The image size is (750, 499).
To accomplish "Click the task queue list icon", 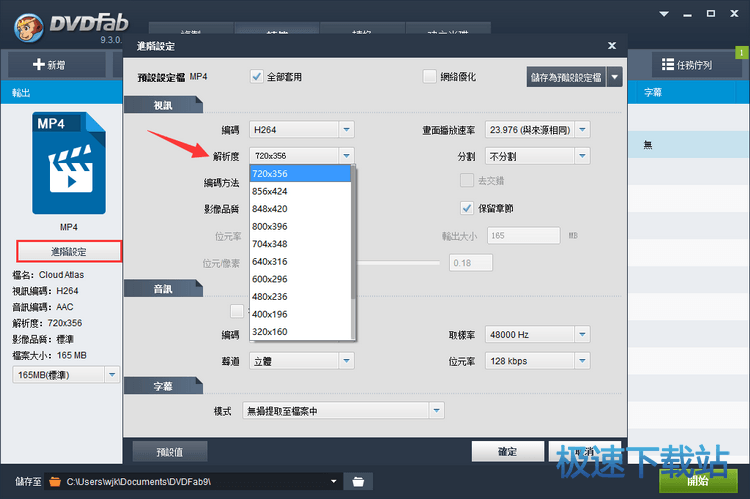I will tap(668, 64).
